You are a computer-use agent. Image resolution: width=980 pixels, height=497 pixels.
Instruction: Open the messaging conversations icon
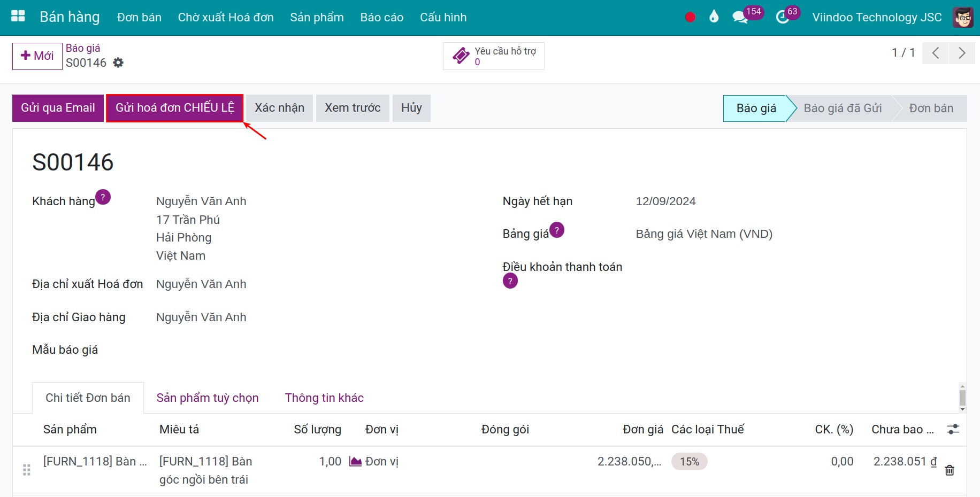coord(740,17)
